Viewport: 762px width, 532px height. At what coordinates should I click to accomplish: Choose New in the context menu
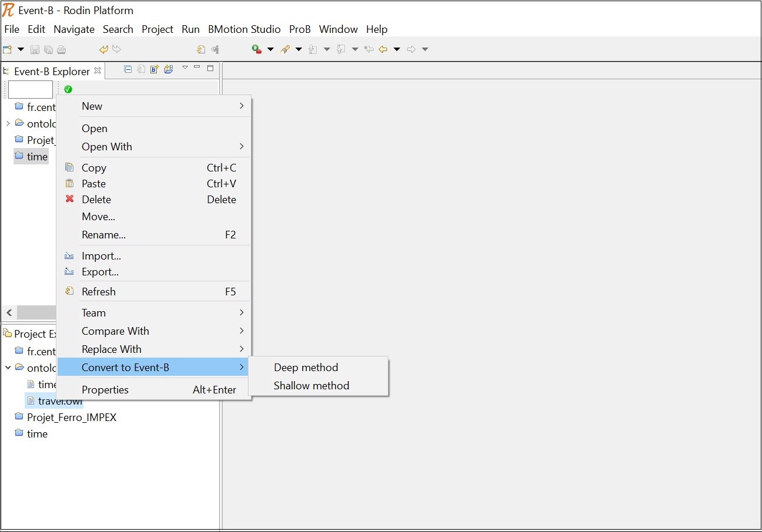(154, 106)
